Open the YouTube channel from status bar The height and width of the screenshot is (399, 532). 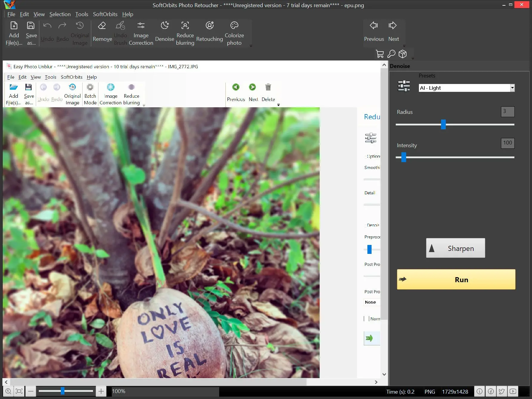(x=513, y=391)
